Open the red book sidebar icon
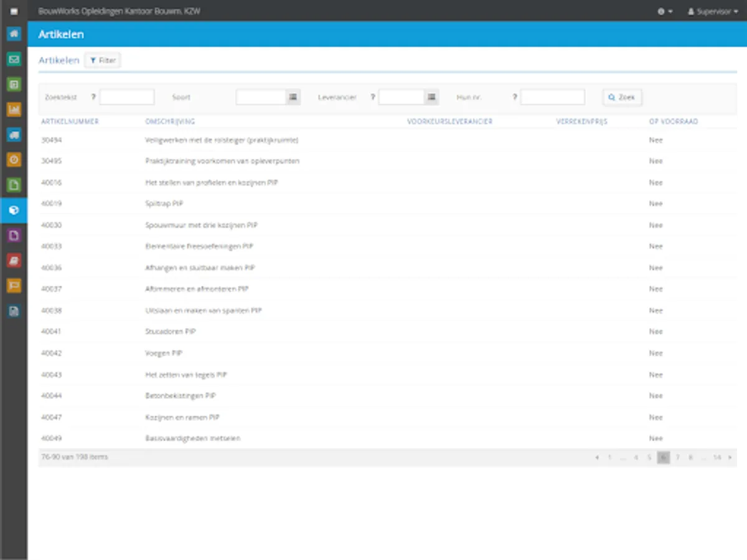Image resolution: width=747 pixels, height=560 pixels. [x=14, y=261]
